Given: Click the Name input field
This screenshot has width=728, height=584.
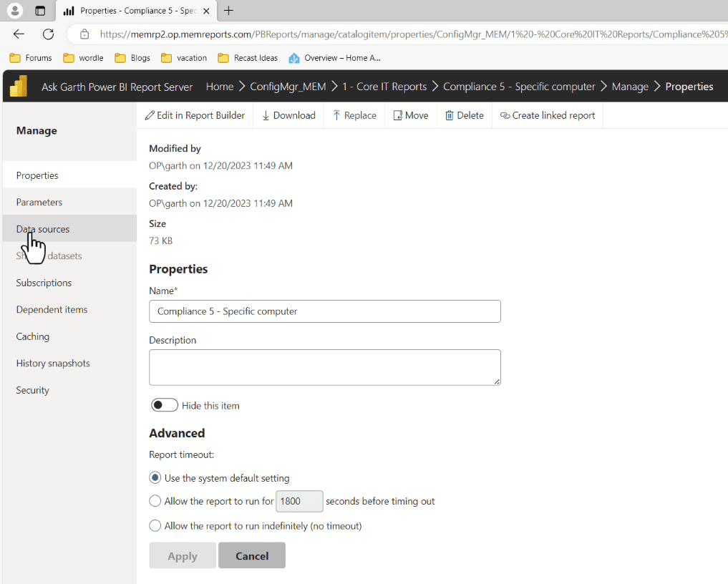Looking at the screenshot, I should coord(324,311).
